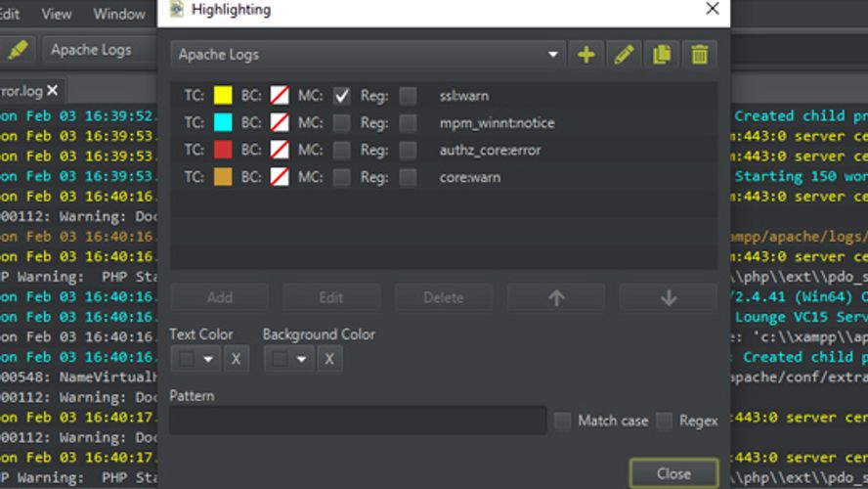Check Reg checkbox for ssl:warn rule
The width and height of the screenshot is (868, 489).
pyautogui.click(x=408, y=96)
